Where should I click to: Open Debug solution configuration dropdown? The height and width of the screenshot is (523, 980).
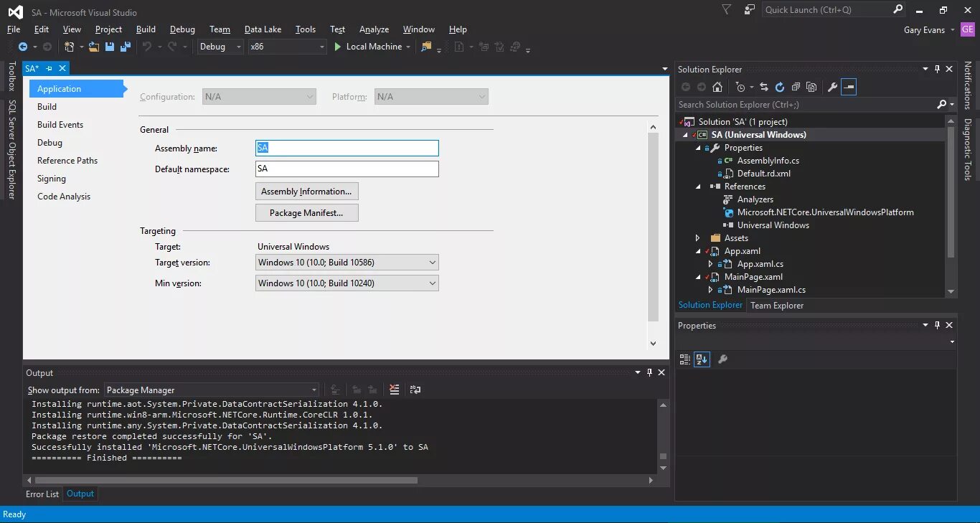pyautogui.click(x=220, y=47)
